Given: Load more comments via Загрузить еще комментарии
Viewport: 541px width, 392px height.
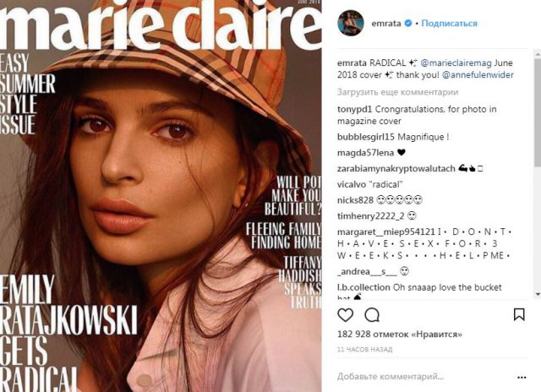Looking at the screenshot, I should [x=397, y=92].
